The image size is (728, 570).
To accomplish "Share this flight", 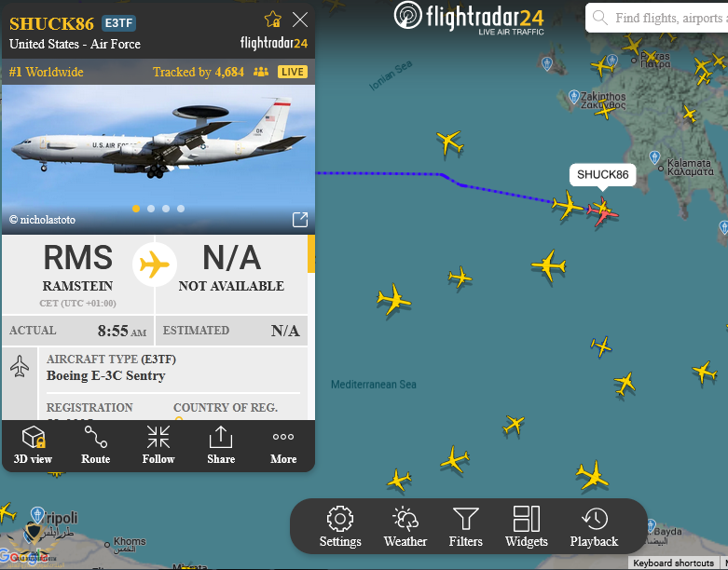I will tap(221, 445).
